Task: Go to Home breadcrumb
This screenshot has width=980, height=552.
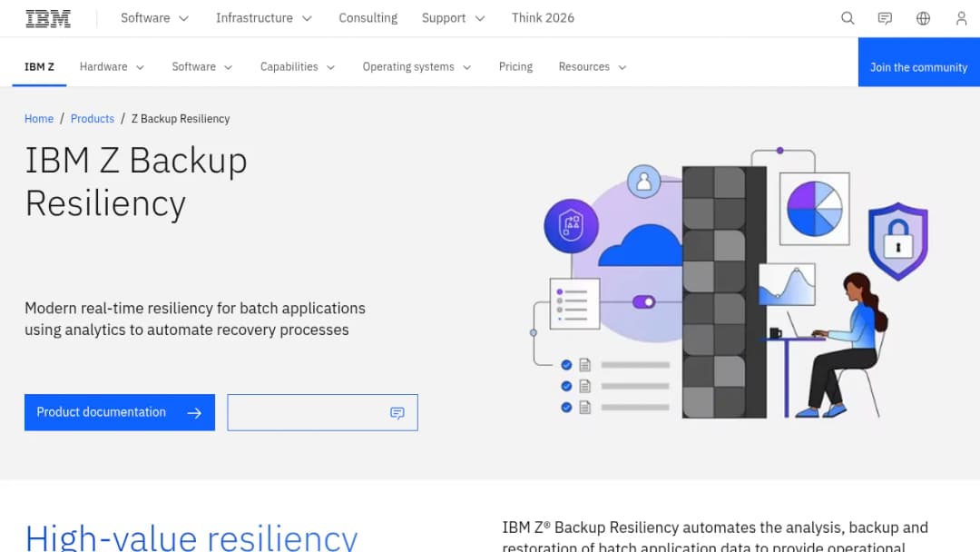Action: pyautogui.click(x=39, y=119)
